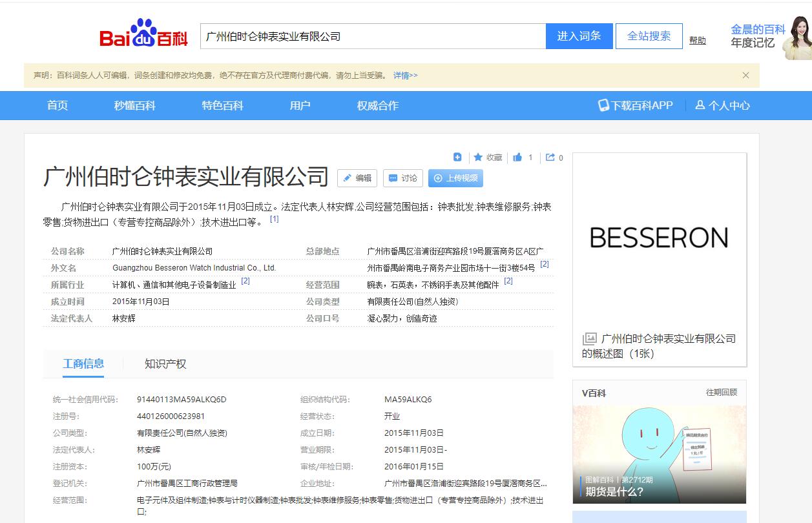Click 开业 business status value

pos(392,416)
